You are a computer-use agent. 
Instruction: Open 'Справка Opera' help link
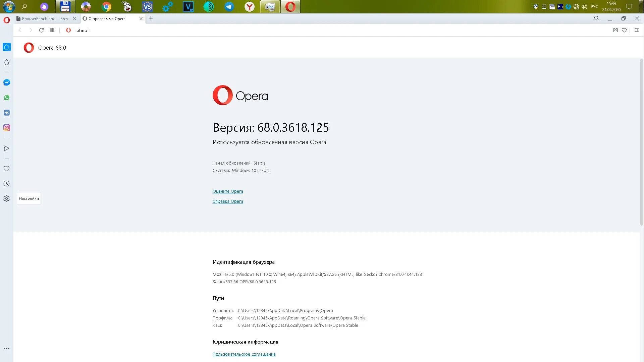click(x=228, y=201)
